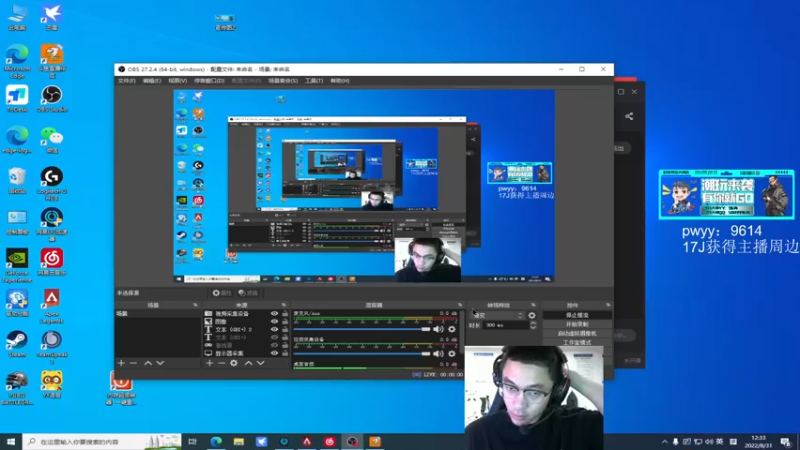
Task: Mute the 麦克风/Aux speaker icon
Action: coord(438,329)
